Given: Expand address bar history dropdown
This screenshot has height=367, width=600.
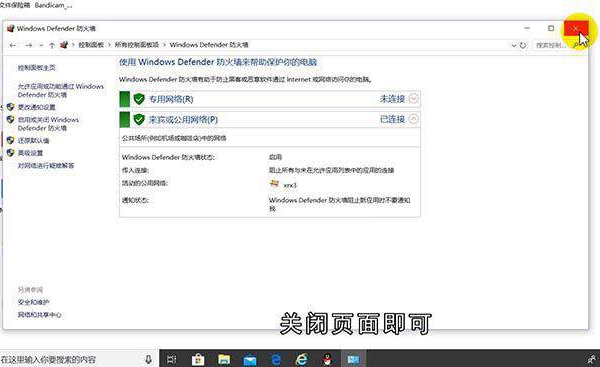Looking at the screenshot, I should coord(514,45).
